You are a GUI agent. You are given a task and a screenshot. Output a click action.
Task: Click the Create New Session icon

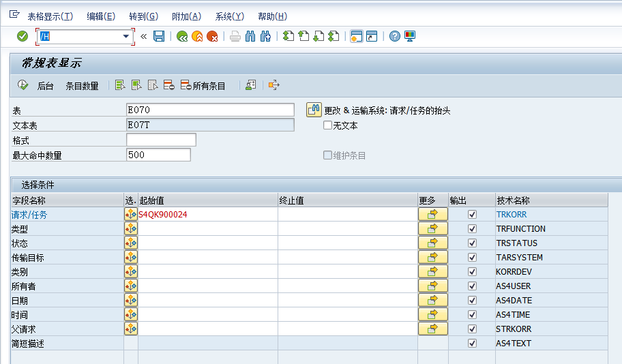point(357,37)
